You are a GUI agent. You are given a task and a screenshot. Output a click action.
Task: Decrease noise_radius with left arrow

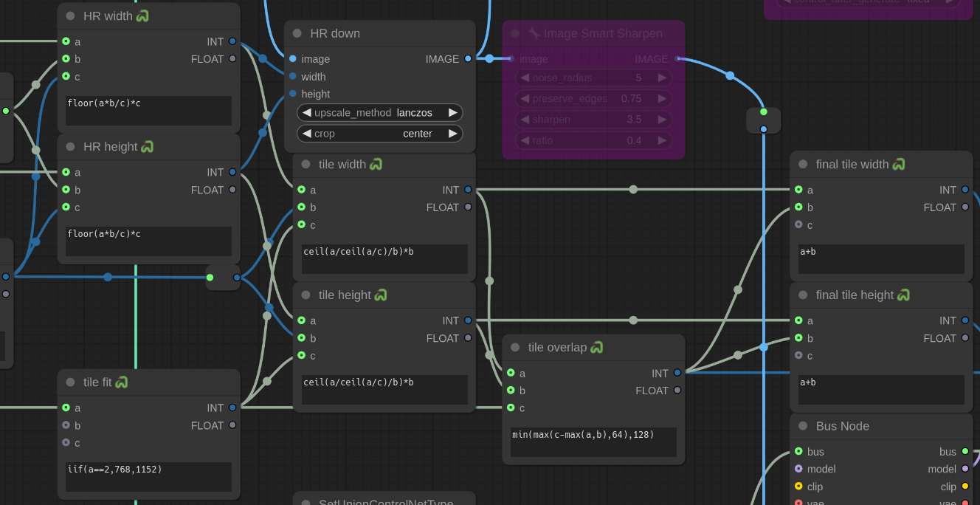[x=525, y=78]
